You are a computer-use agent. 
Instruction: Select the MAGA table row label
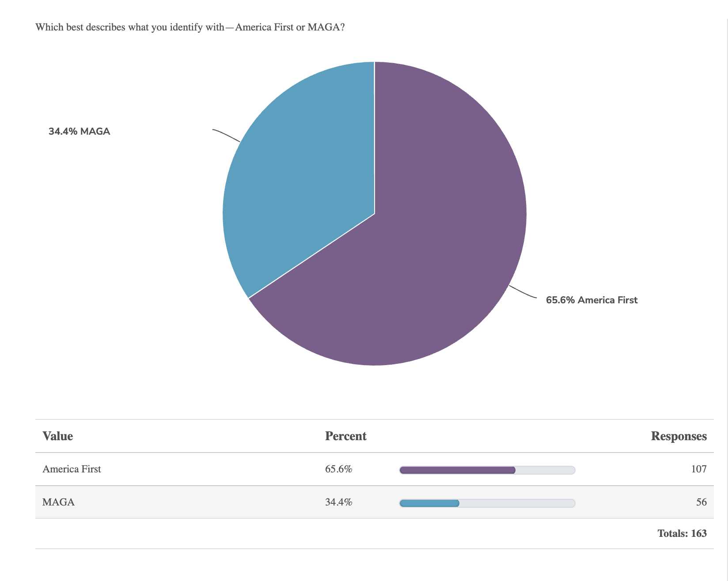(58, 502)
